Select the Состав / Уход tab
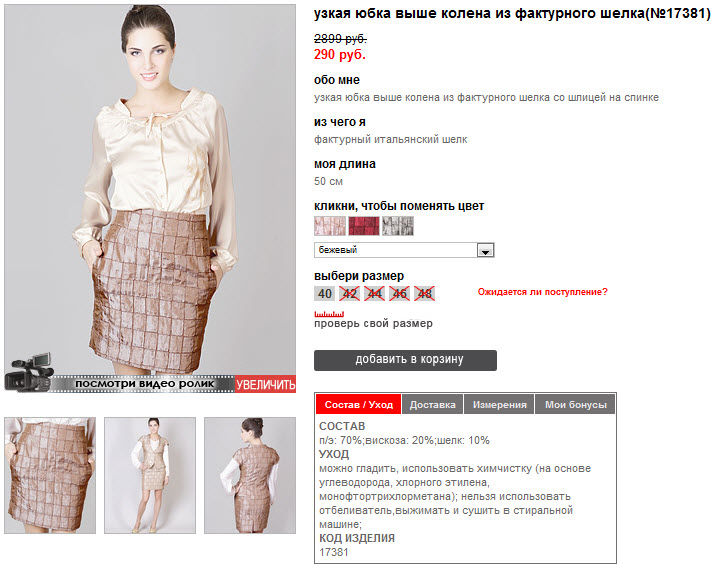 coord(358,404)
